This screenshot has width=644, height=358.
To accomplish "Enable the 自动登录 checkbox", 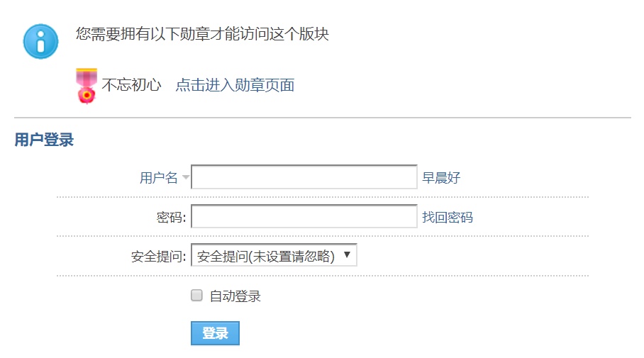I will click(x=196, y=295).
